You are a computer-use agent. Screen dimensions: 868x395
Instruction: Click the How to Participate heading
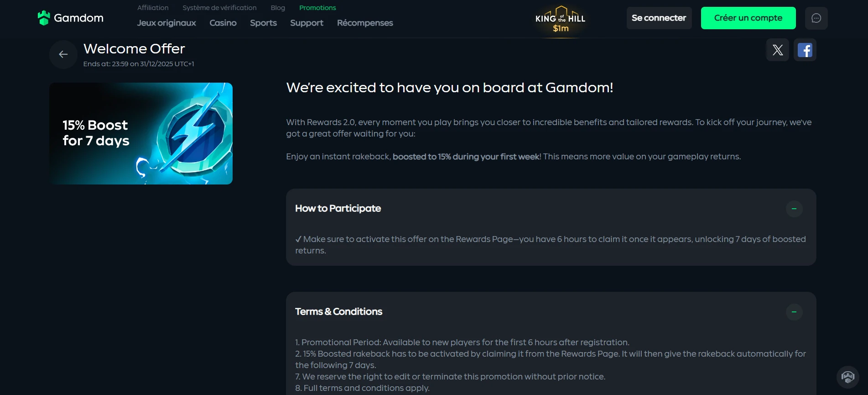pos(338,208)
